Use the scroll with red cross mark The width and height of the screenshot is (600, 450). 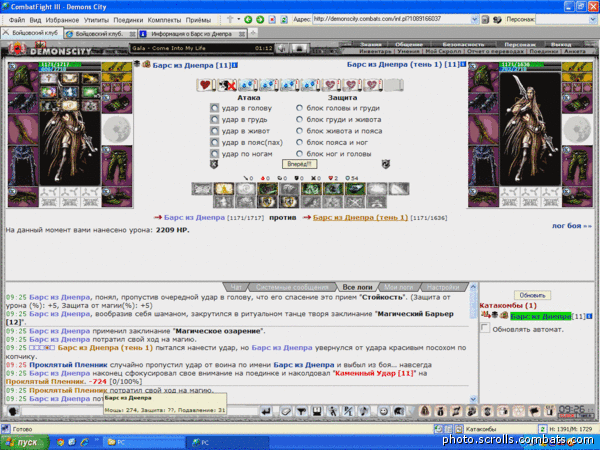click(x=227, y=85)
